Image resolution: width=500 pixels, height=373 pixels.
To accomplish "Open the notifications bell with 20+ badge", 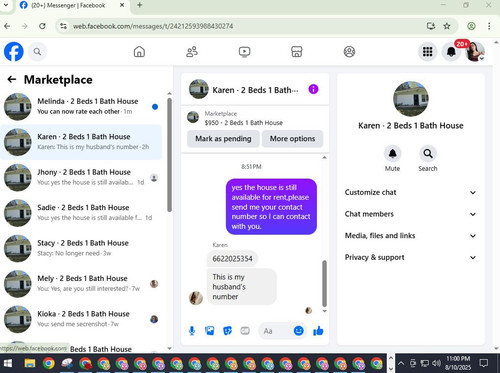I will [451, 52].
